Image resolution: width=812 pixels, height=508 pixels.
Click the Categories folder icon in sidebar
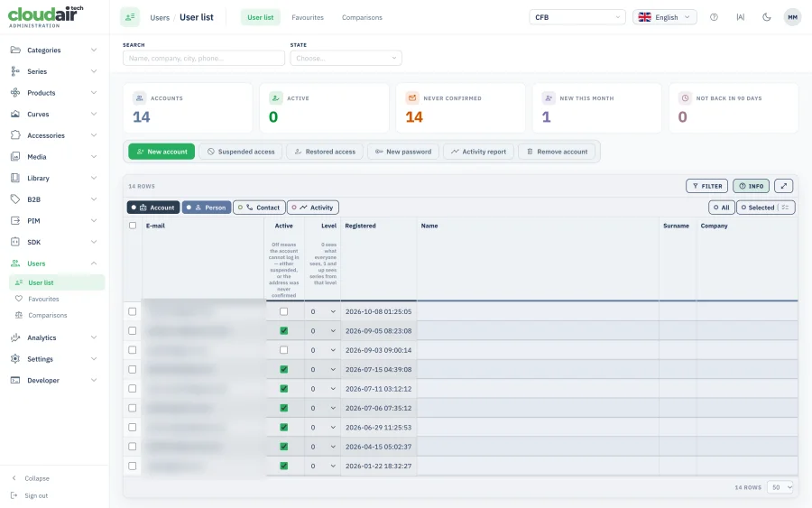(x=15, y=50)
